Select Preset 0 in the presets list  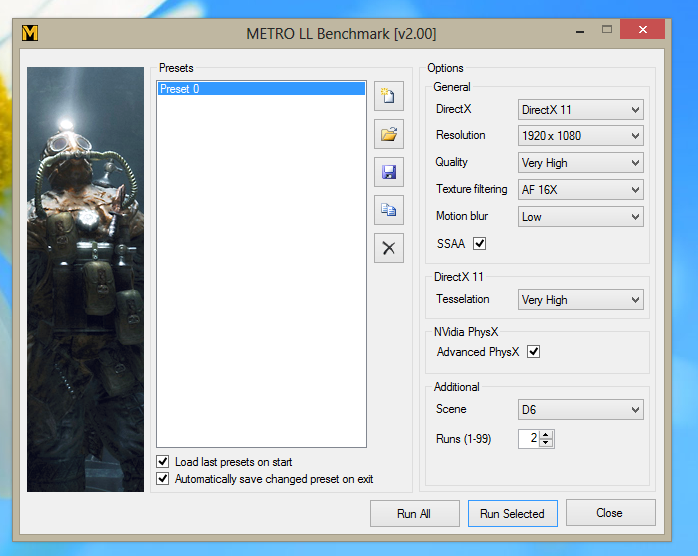[261, 89]
